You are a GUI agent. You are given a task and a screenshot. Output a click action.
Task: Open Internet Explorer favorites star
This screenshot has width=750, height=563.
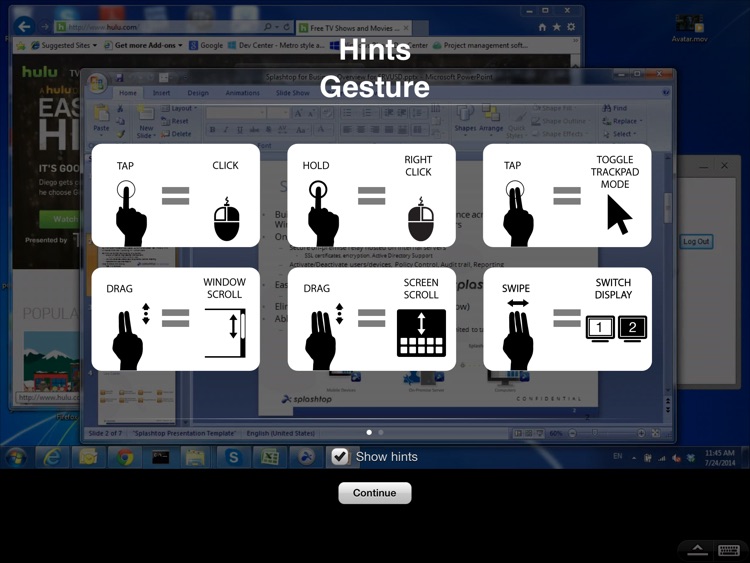[556, 27]
